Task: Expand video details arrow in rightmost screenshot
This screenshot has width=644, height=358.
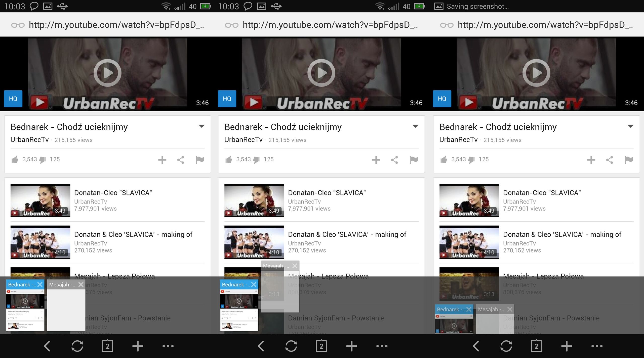Action: (630, 126)
